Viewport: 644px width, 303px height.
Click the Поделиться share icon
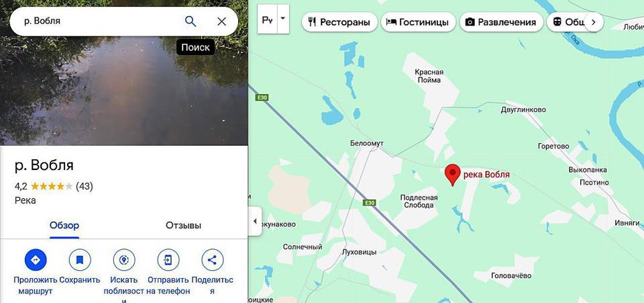(213, 260)
